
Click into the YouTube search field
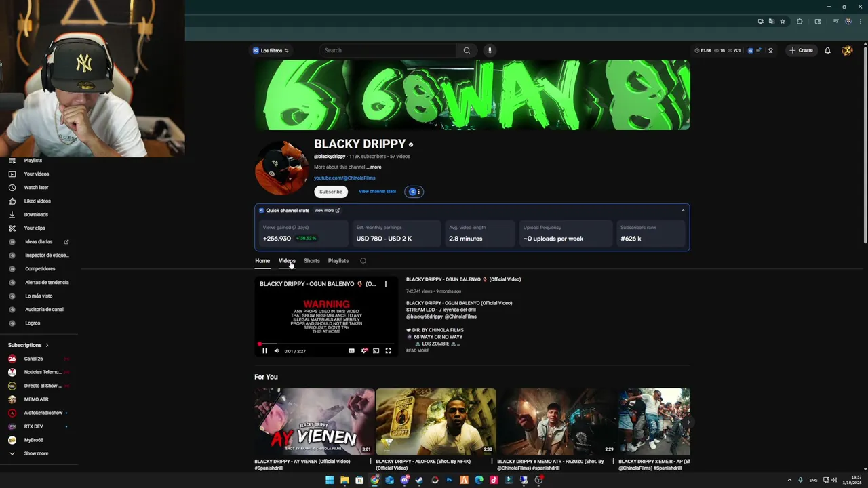click(x=388, y=50)
